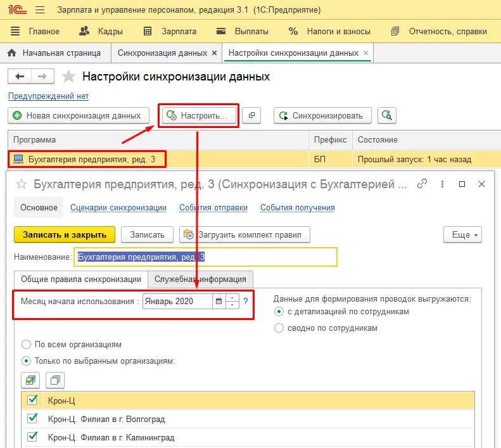Select 'Только по выбранным организациям' radio
The width and height of the screenshot is (501, 448).
[x=26, y=361]
